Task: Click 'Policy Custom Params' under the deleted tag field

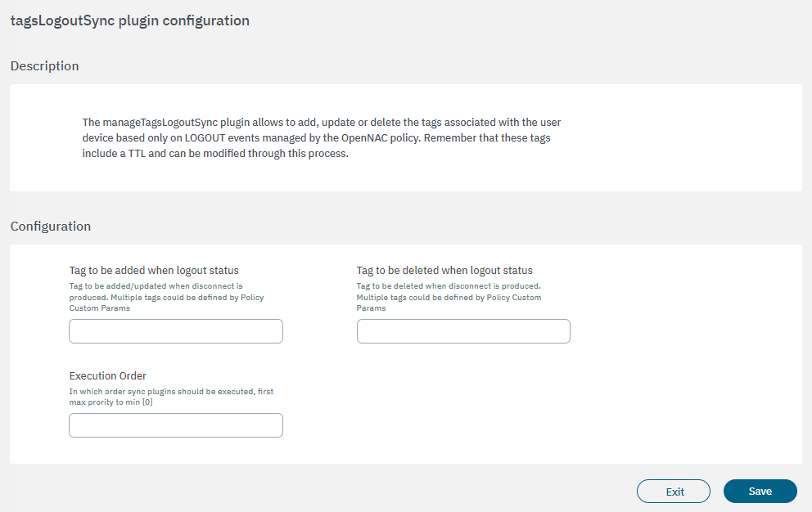Action: [x=514, y=298]
